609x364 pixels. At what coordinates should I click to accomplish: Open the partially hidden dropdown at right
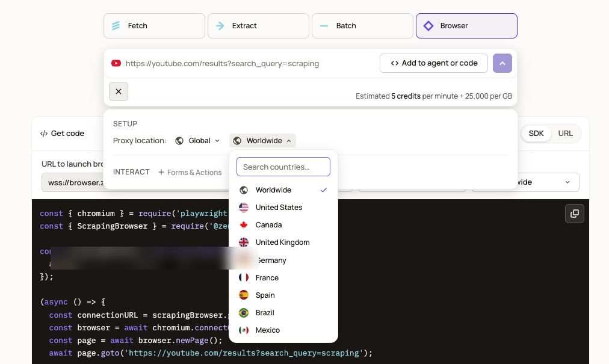click(x=548, y=182)
